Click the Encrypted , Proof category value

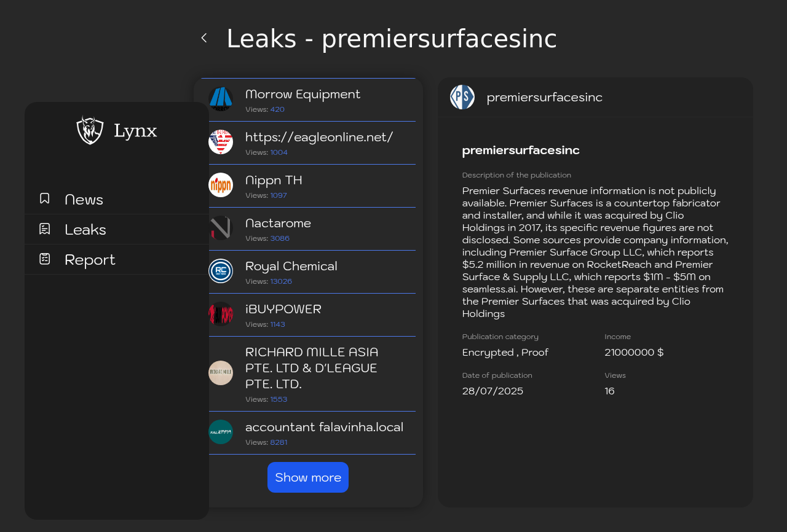click(x=505, y=352)
